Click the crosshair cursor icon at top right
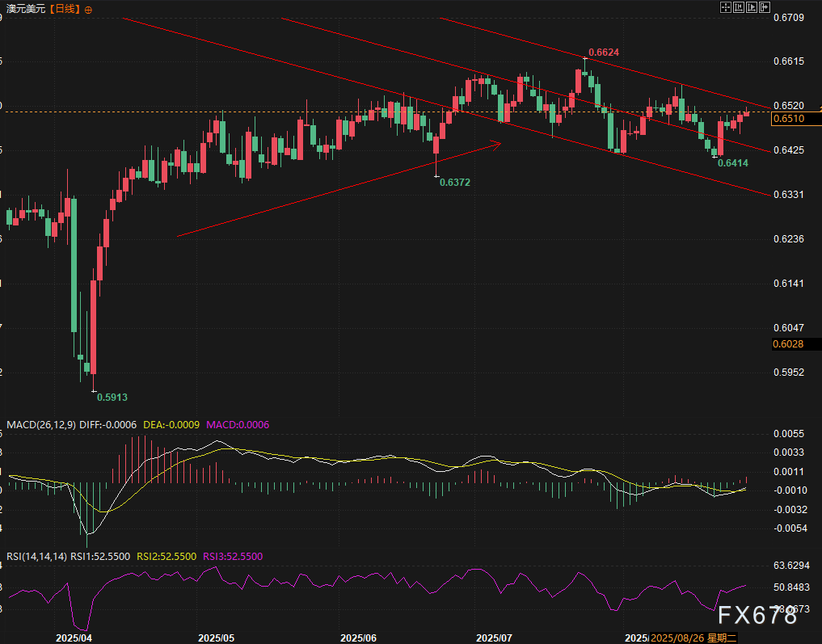The image size is (822, 644). pyautogui.click(x=726, y=7)
